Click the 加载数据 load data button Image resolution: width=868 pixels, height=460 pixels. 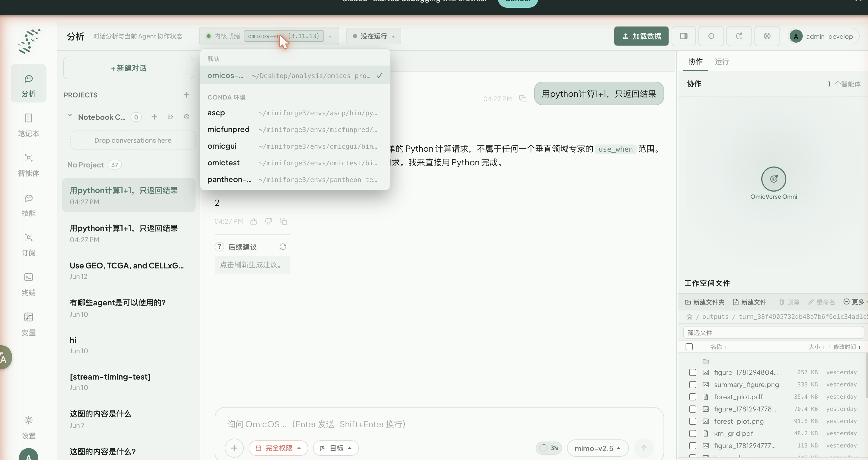[x=641, y=36]
